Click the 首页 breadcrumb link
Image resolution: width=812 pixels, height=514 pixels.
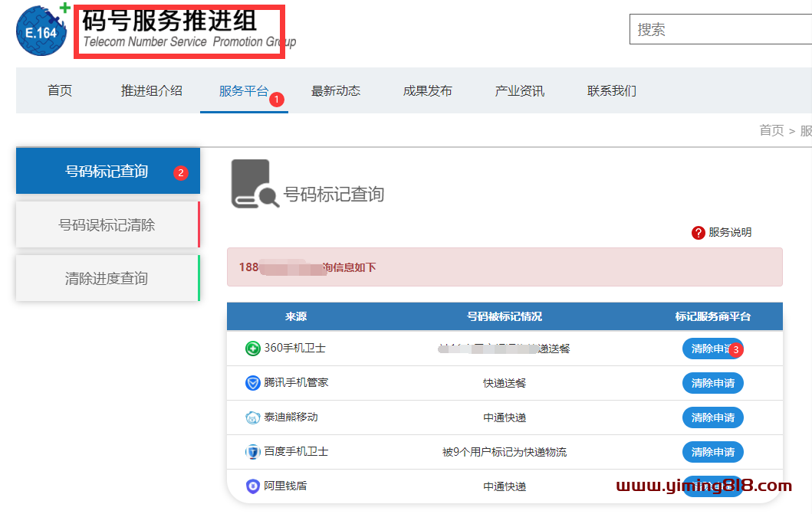click(771, 130)
